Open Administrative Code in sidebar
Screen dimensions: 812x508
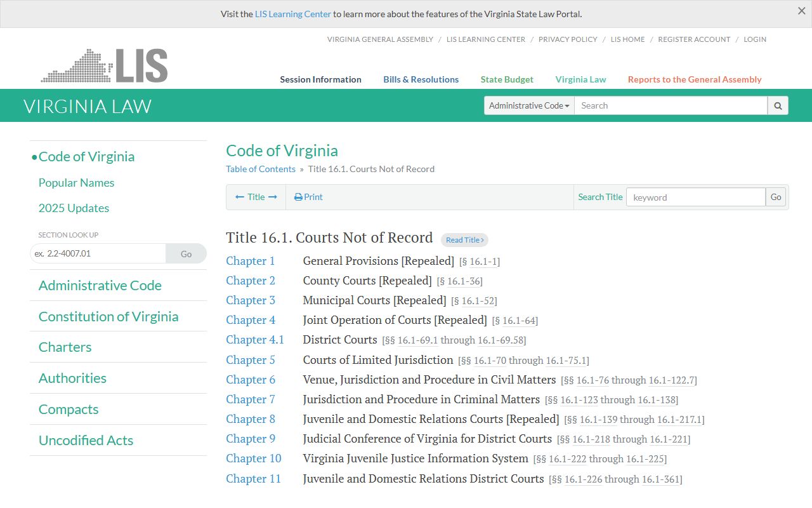pyautogui.click(x=100, y=286)
